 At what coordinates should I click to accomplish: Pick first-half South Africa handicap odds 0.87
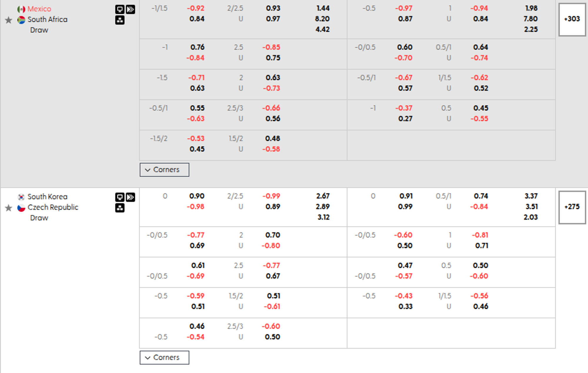(405, 19)
